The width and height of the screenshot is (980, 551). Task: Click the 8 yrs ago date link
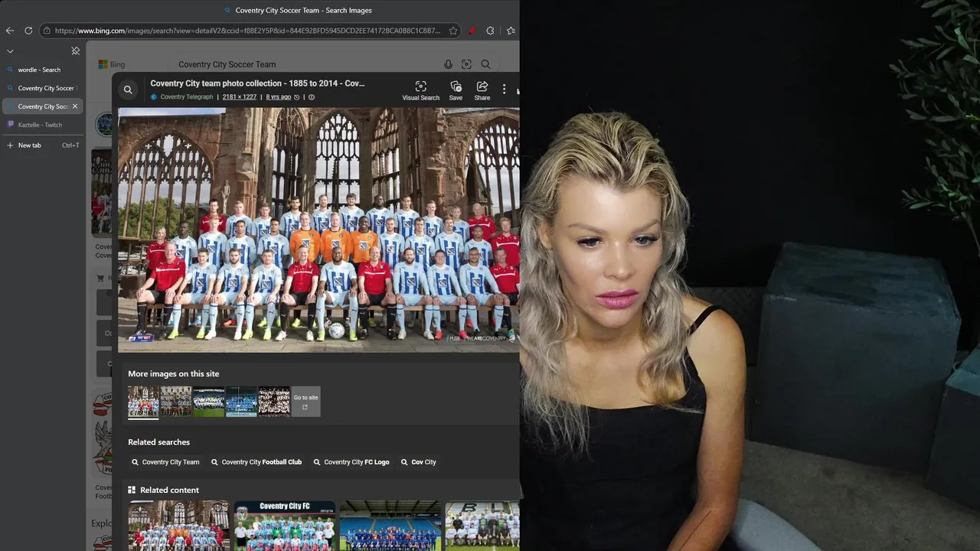[278, 97]
